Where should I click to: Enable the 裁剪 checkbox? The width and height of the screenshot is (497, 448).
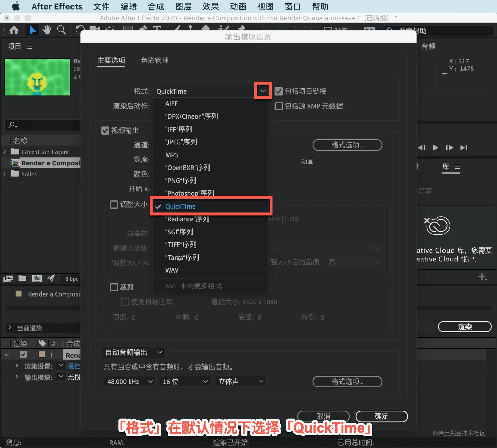pyautogui.click(x=114, y=287)
